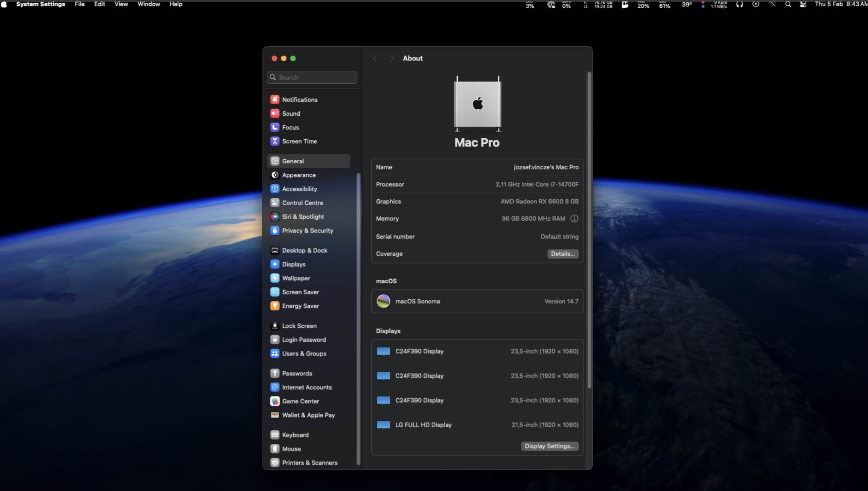Select Control Centre in the sidebar

click(x=302, y=202)
